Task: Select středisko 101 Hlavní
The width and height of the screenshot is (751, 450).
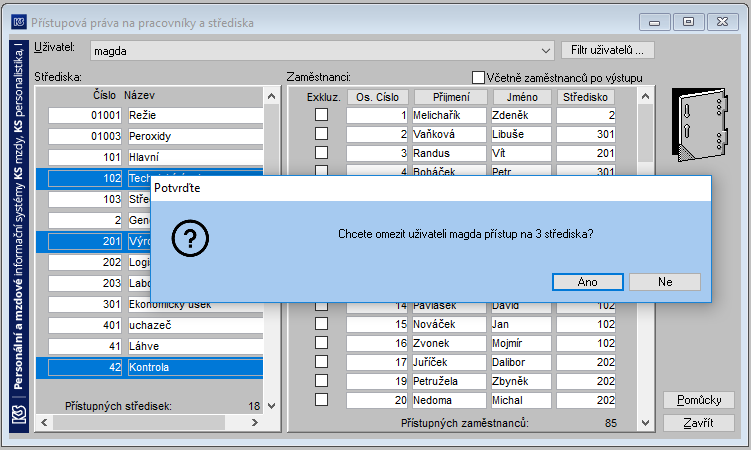Action: [x=156, y=158]
